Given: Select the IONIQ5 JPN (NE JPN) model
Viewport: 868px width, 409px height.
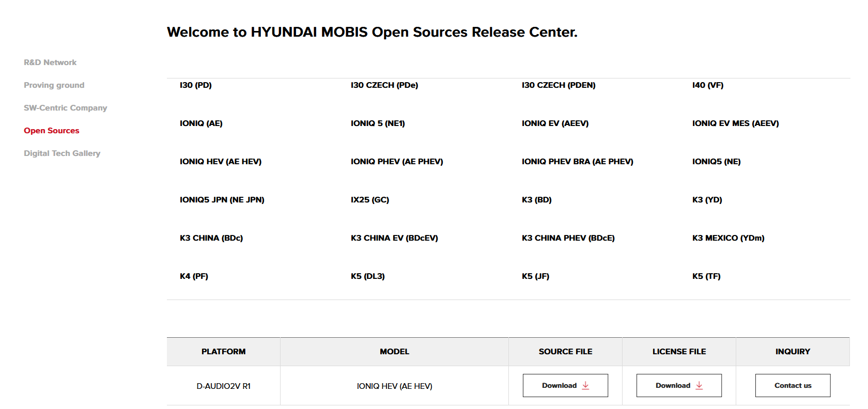Looking at the screenshot, I should 222,200.
